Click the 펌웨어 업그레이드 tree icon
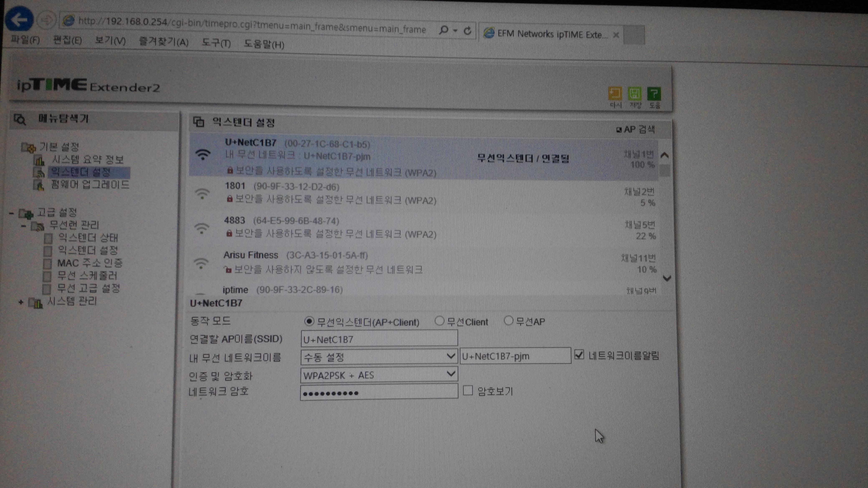Image resolution: width=868 pixels, height=488 pixels. (39, 185)
